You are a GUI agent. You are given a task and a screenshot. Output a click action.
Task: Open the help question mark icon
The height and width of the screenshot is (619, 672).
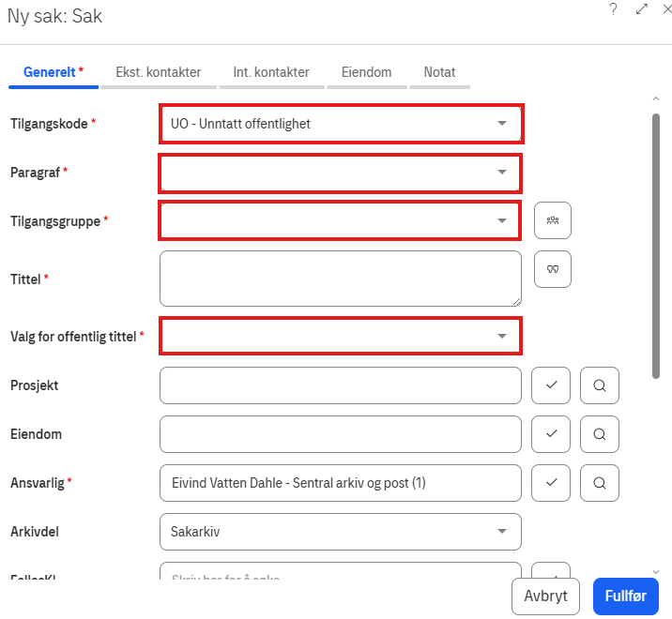(613, 9)
